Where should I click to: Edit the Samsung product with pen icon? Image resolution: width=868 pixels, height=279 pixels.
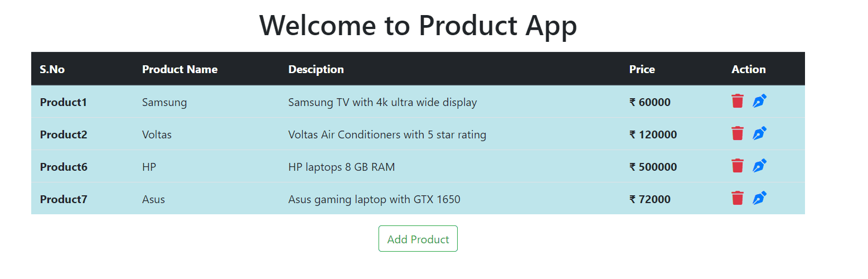tap(759, 101)
